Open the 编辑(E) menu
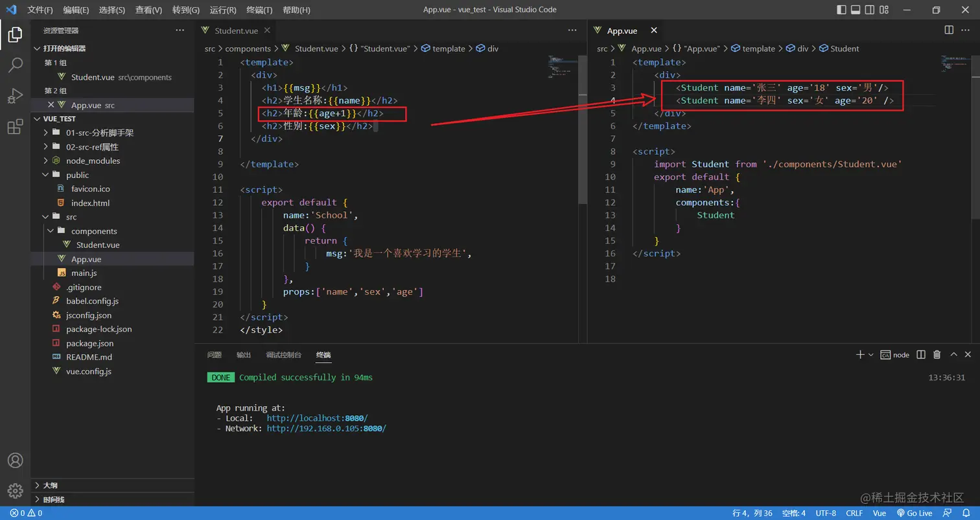980x520 pixels. tap(76, 10)
